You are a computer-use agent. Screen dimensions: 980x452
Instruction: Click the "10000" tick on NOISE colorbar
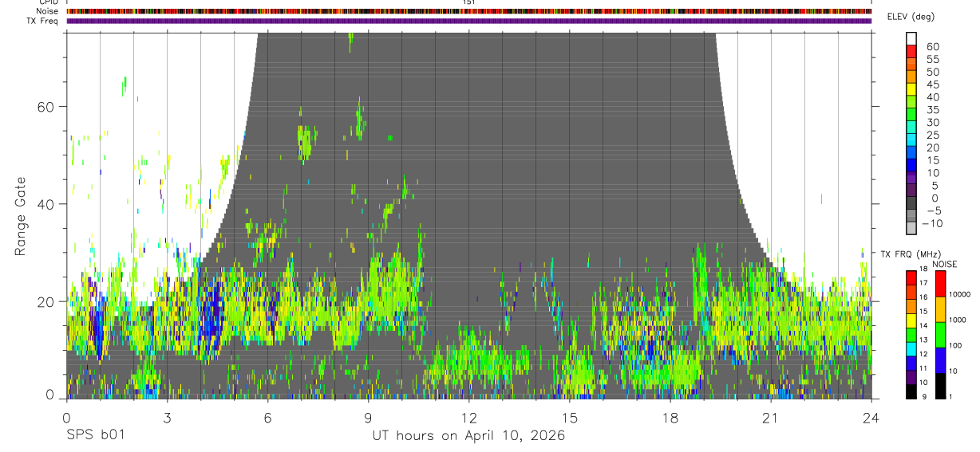point(959,294)
